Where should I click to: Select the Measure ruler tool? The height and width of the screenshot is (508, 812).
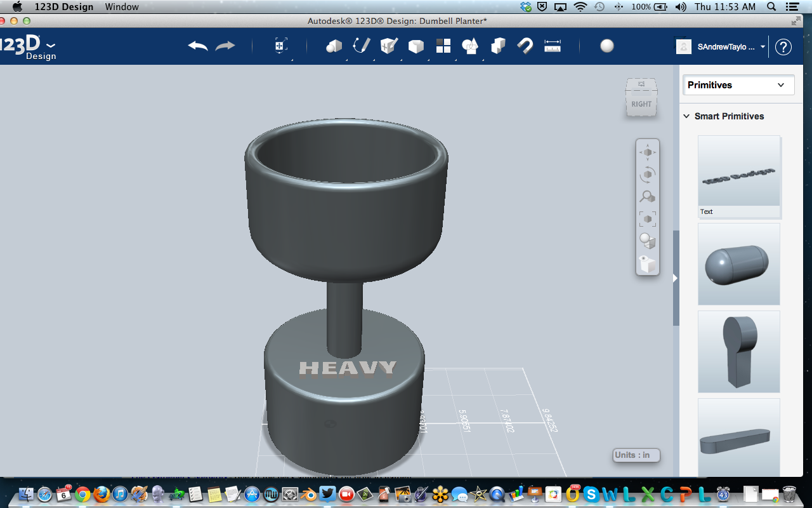[x=553, y=46]
